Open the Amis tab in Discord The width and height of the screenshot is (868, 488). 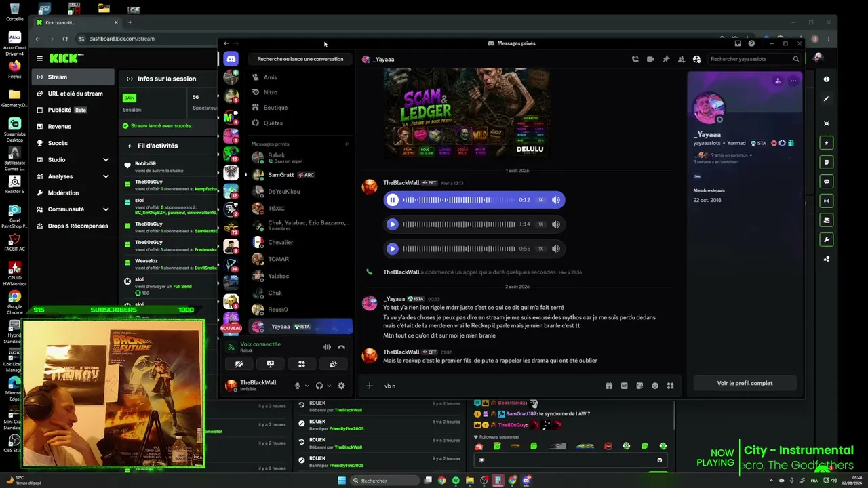coord(300,77)
